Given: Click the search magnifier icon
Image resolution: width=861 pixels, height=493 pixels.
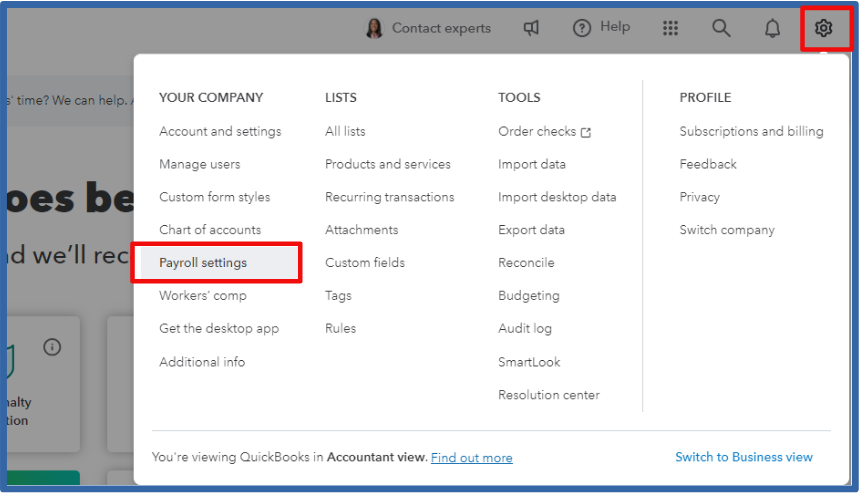Looking at the screenshot, I should coord(720,27).
